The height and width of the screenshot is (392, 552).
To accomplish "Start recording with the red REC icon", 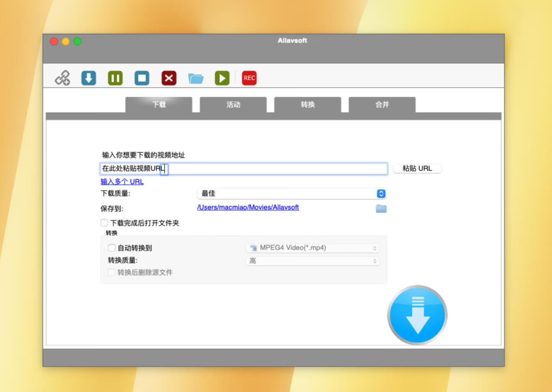I will click(x=249, y=78).
